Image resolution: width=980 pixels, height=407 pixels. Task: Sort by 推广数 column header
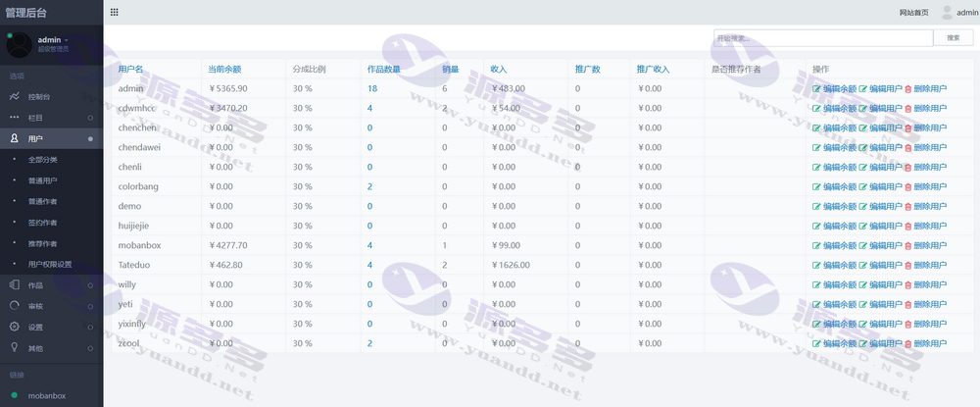coord(587,70)
